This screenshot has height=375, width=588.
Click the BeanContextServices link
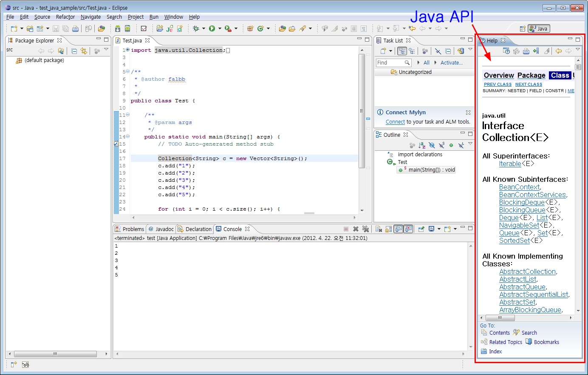point(532,195)
